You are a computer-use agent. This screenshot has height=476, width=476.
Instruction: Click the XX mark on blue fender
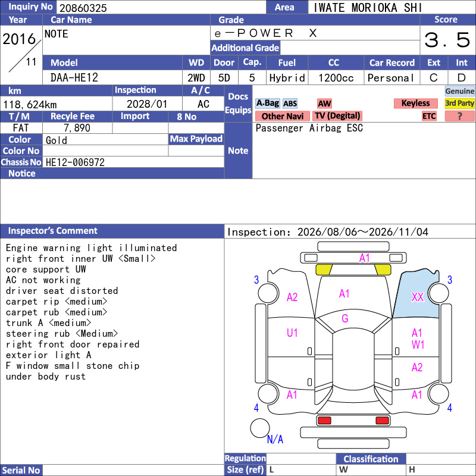(x=418, y=297)
